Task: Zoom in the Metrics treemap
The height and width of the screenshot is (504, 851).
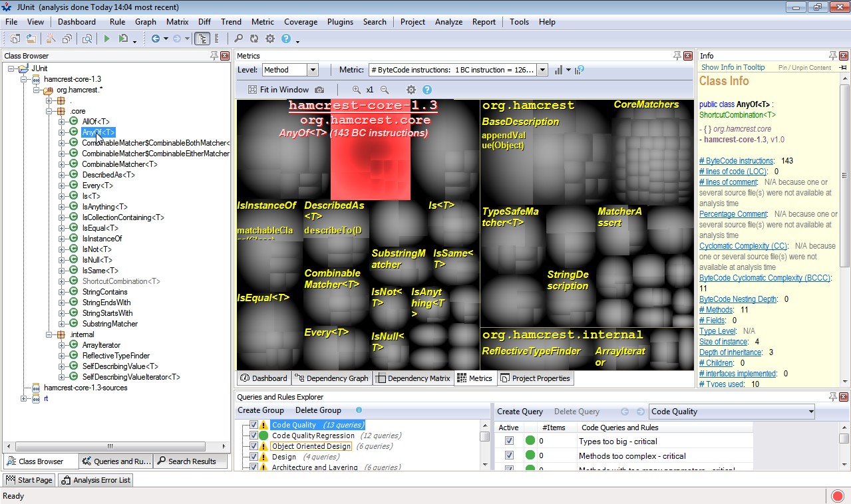Action: click(x=357, y=90)
